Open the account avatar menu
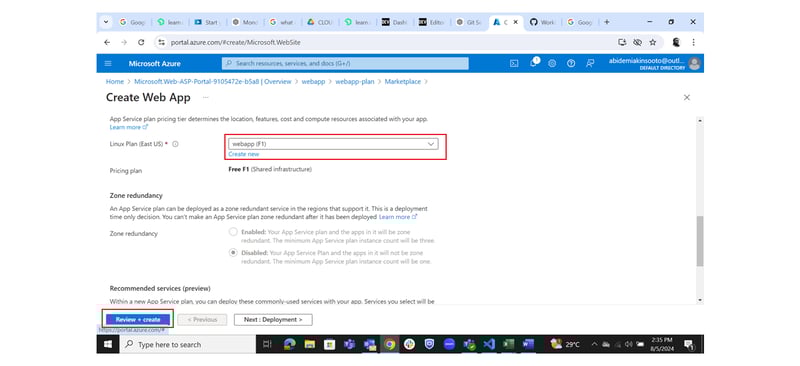Image resolution: width=800 pixels, height=366 pixels. click(694, 64)
